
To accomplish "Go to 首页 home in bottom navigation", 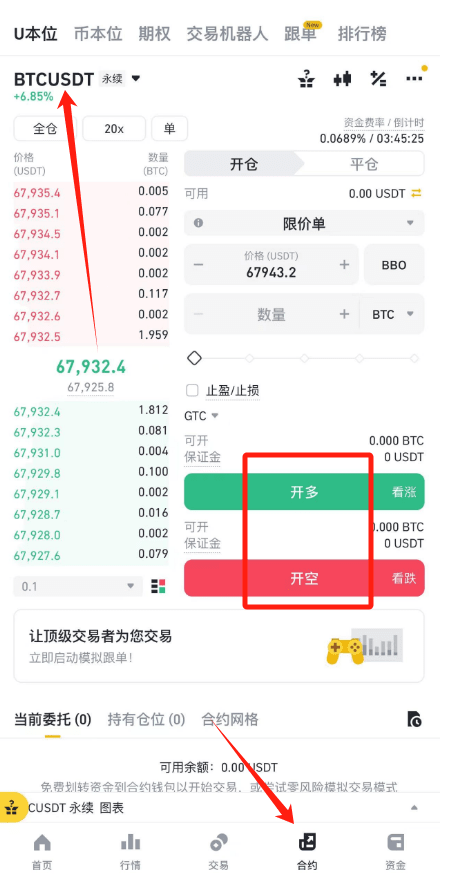I will coord(42,852).
